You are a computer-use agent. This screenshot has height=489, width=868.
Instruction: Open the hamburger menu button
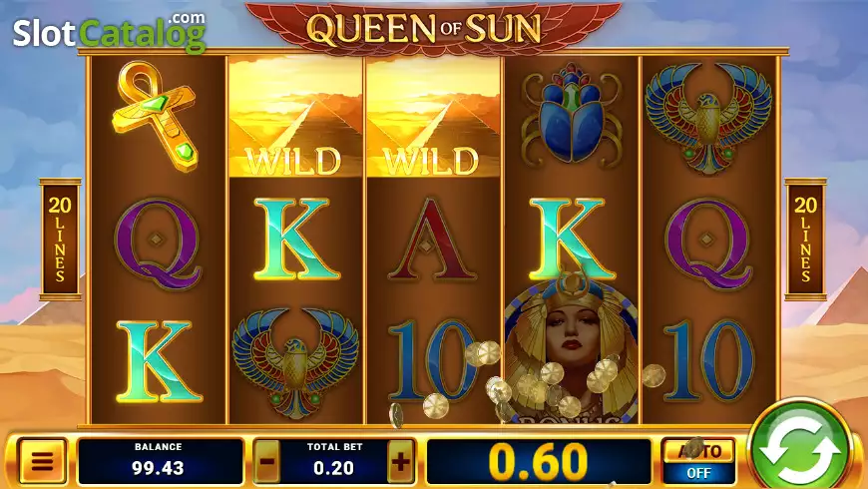[43, 461]
